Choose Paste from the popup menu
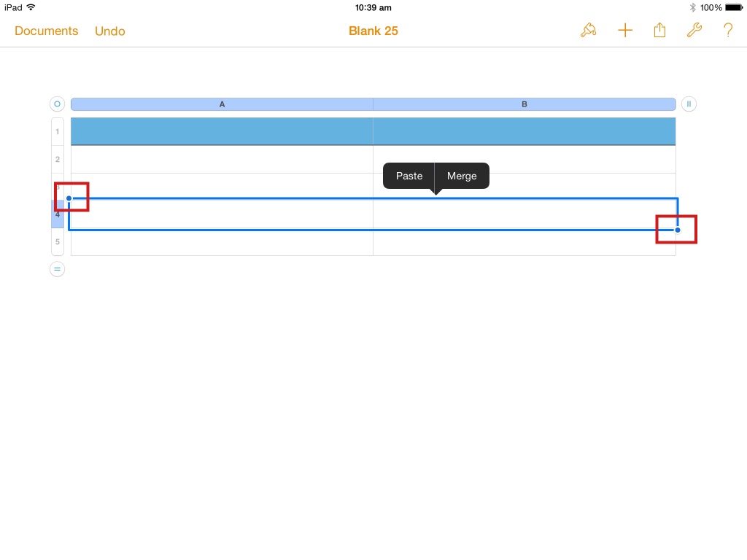Image resolution: width=747 pixels, height=560 pixels. (409, 176)
